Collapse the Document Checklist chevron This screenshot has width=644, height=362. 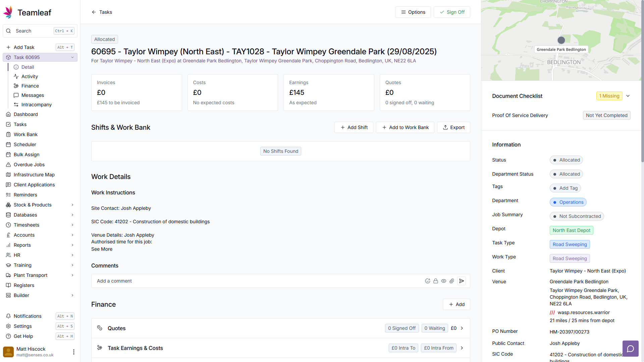pyautogui.click(x=628, y=96)
